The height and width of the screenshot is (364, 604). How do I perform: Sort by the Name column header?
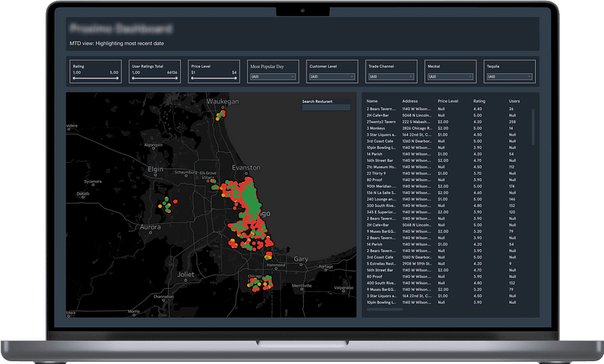tap(372, 101)
